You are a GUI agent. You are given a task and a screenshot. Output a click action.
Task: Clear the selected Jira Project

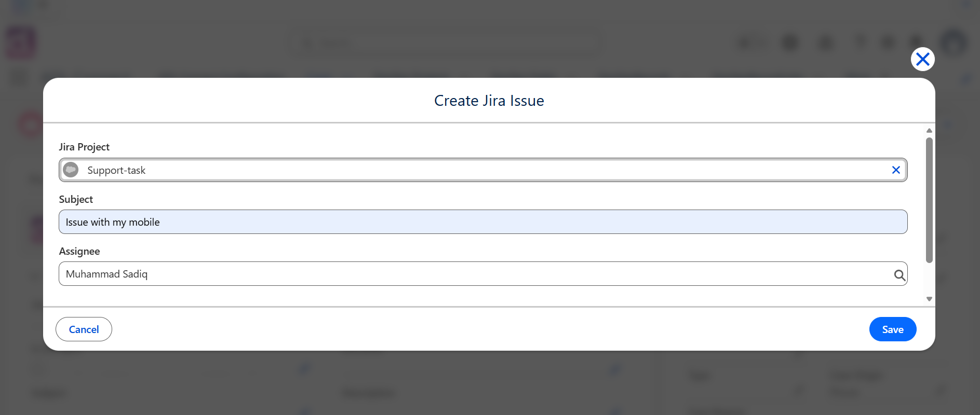[896, 170]
